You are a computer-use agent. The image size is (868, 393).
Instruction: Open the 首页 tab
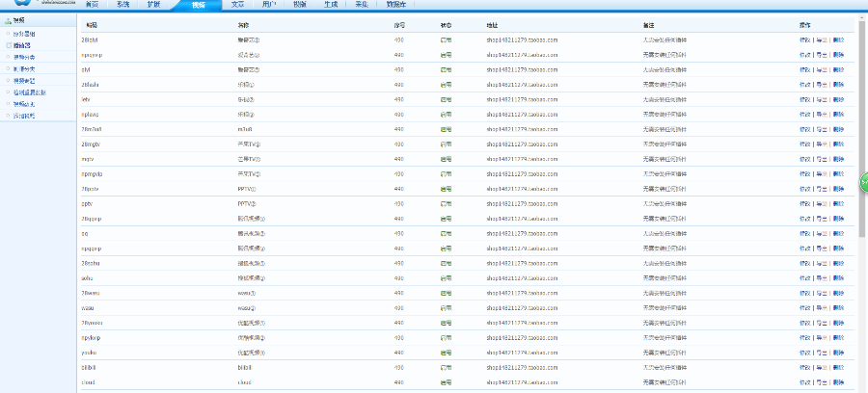click(92, 4)
